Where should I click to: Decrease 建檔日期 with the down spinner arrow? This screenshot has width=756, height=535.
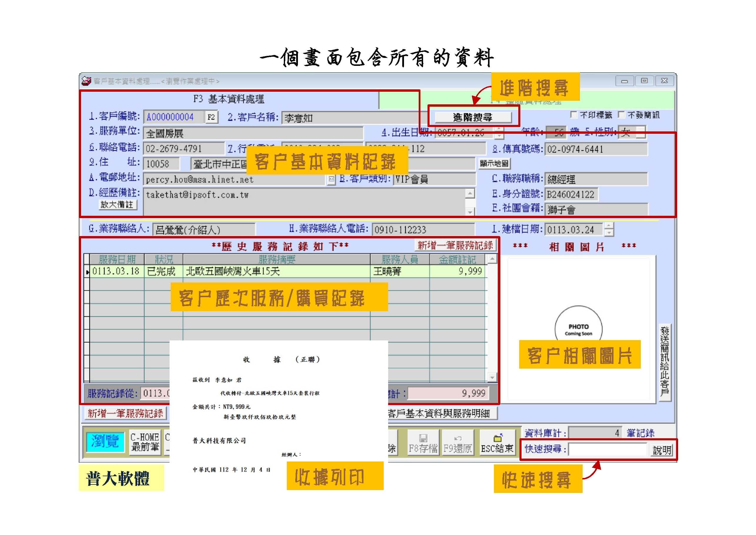pyautogui.click(x=609, y=233)
